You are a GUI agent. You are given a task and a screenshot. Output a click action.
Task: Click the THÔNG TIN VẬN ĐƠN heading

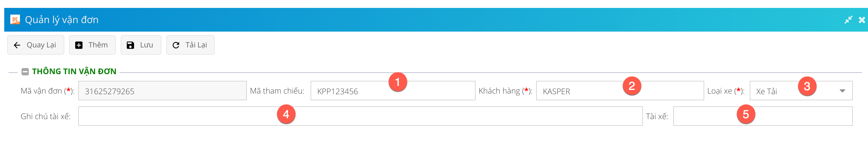click(74, 71)
